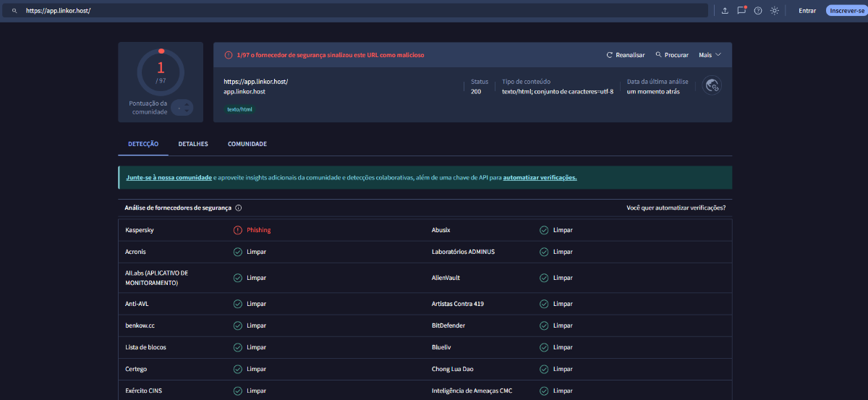Click the community score vote control
Image resolution: width=868 pixels, height=400 pixels.
(182, 108)
